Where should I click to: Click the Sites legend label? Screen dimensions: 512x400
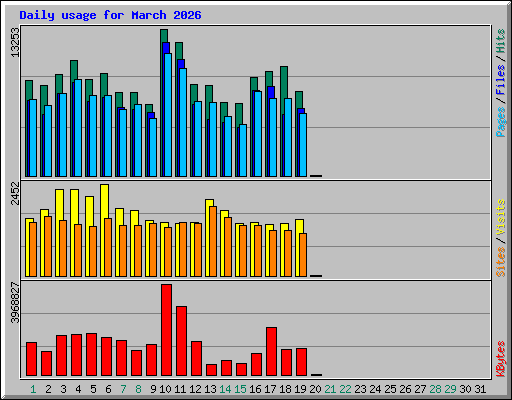500,262
